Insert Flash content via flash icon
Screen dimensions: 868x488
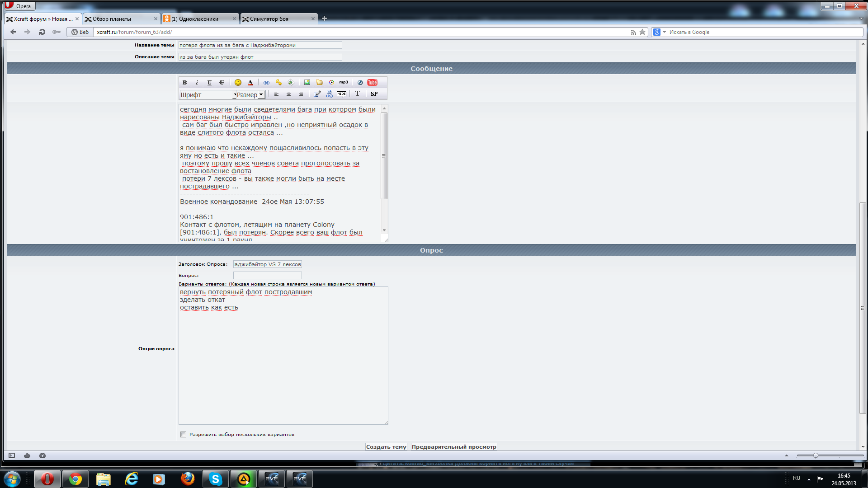pyautogui.click(x=360, y=83)
